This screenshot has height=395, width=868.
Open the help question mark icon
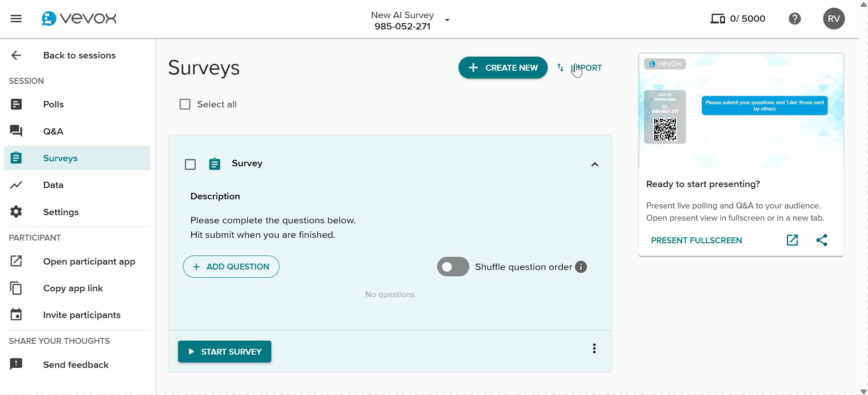pyautogui.click(x=795, y=19)
